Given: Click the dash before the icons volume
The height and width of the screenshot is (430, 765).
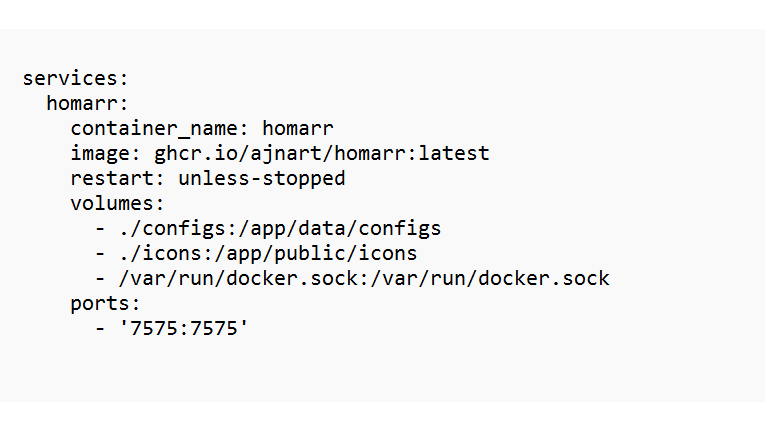Looking at the screenshot, I should 100,253.
